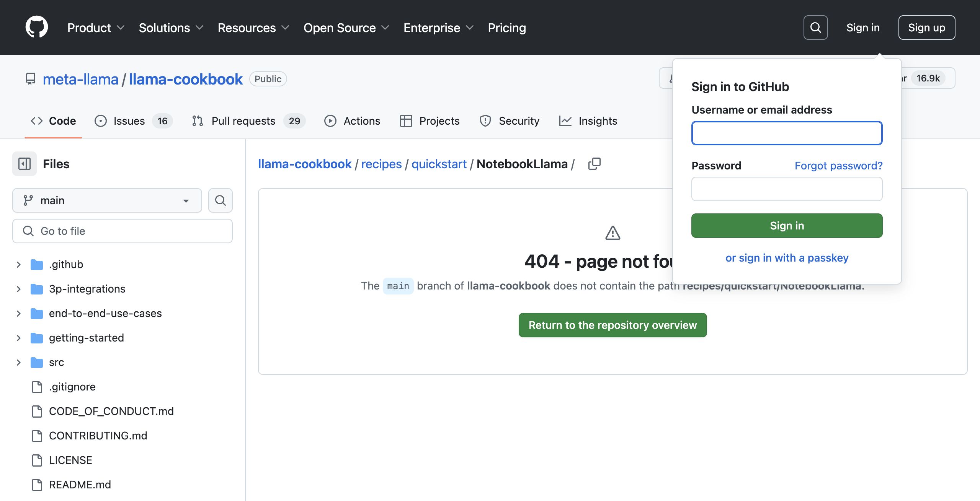Screen dimensions: 980x501
Task: Click the Forgot password? link
Action: [838, 166]
